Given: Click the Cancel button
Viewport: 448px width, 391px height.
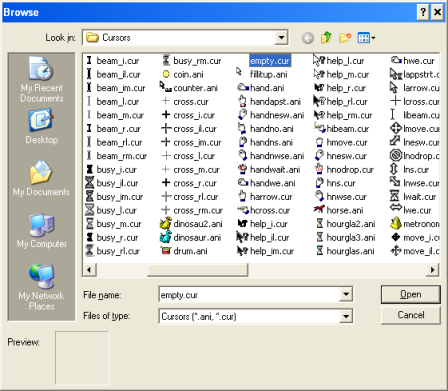Looking at the screenshot, I should [411, 315].
